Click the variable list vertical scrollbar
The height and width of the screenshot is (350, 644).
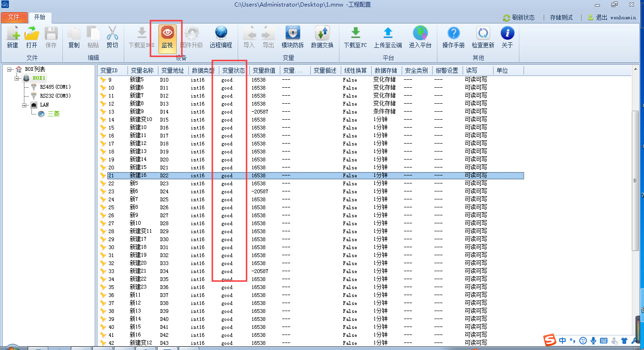(635, 181)
